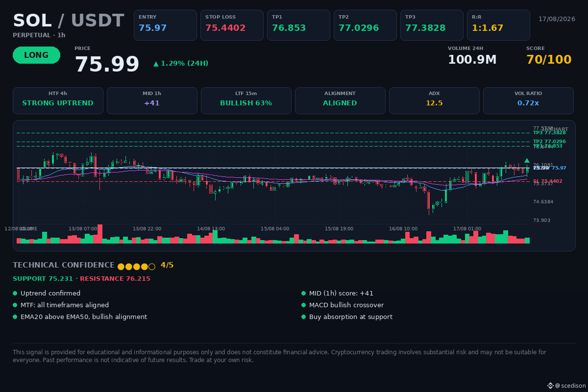Image resolution: width=588 pixels, height=392 pixels.
Task: Click the green LONG badge
Action: 37,55
